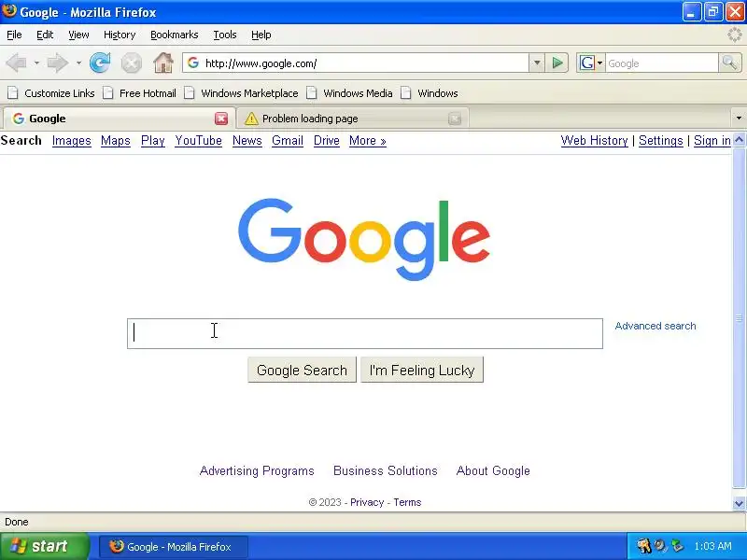Click the Firefox throbber activity icon
This screenshot has height=560, width=747.
pyautogui.click(x=735, y=35)
